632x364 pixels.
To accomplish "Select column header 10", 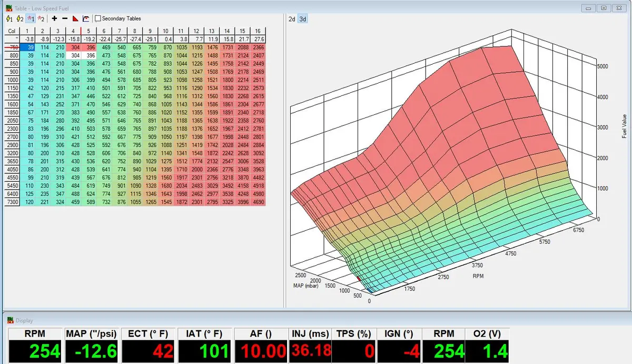I will tap(165, 32).
